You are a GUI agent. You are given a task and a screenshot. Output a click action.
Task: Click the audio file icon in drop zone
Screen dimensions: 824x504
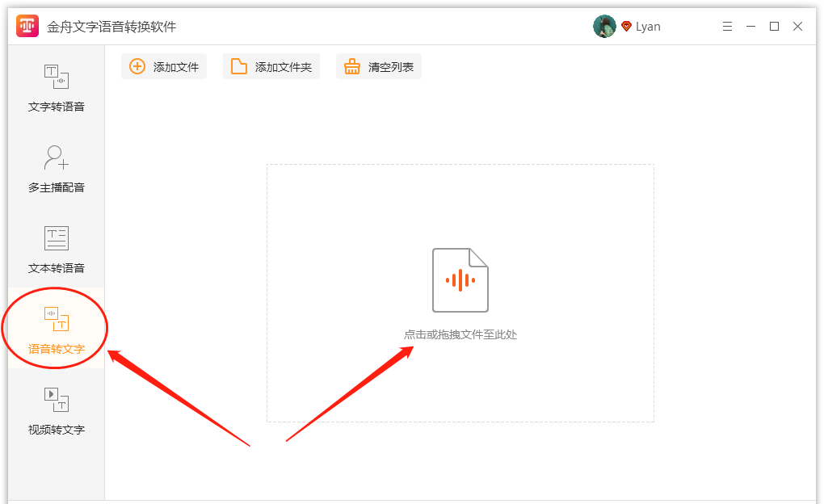[460, 280]
